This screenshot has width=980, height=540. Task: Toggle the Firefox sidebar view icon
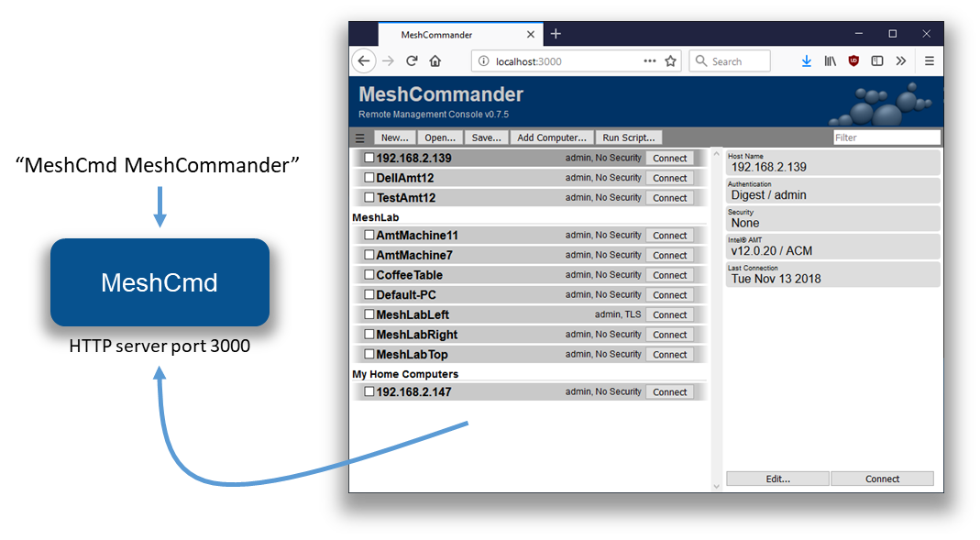coord(877,61)
